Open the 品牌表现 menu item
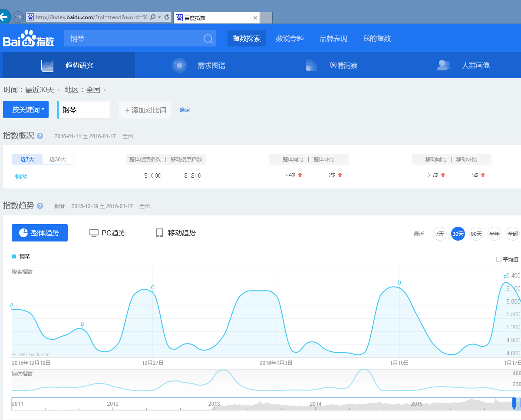Image resolution: width=521 pixels, height=420 pixels. (333, 38)
